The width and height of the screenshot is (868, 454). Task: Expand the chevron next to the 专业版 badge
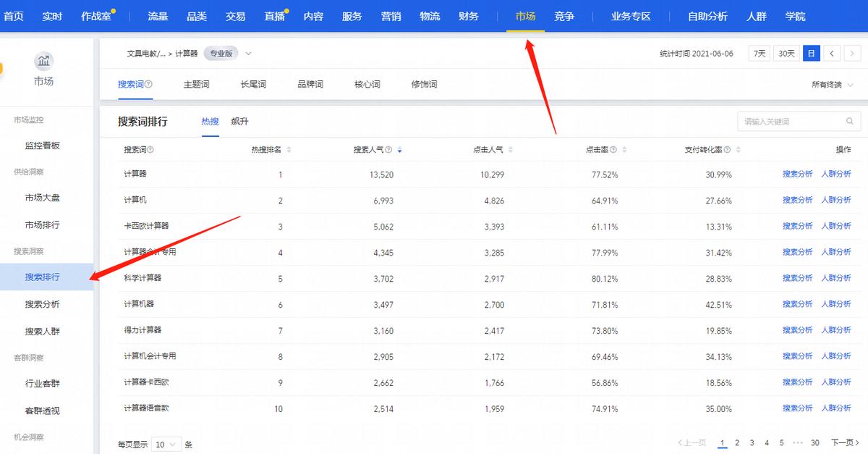(x=248, y=53)
